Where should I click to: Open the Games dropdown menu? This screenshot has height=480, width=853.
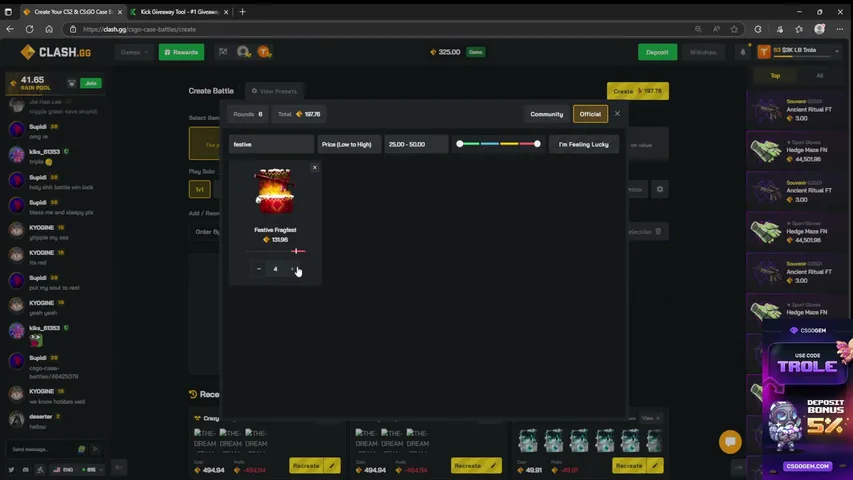pos(134,52)
